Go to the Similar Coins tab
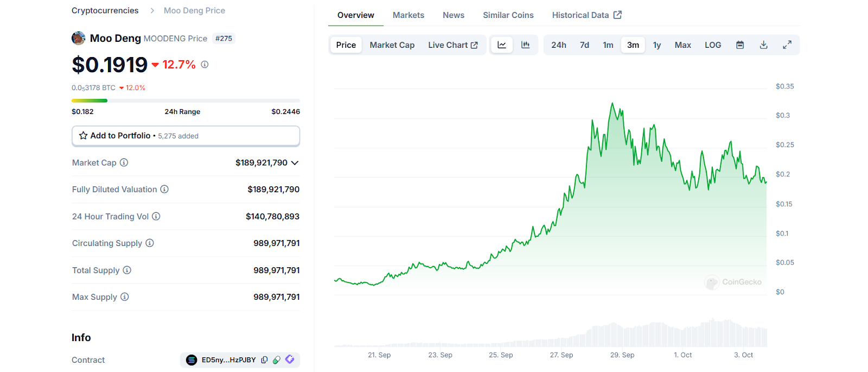 click(508, 15)
